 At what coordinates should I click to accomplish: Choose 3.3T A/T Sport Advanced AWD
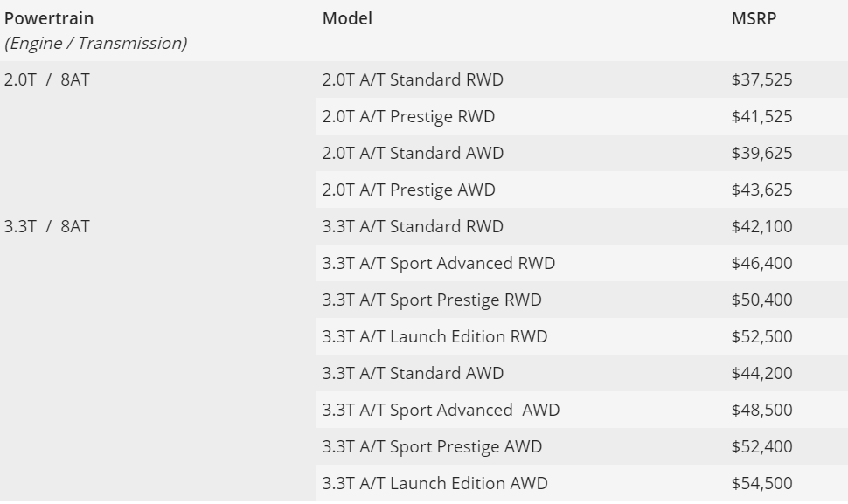coord(441,411)
